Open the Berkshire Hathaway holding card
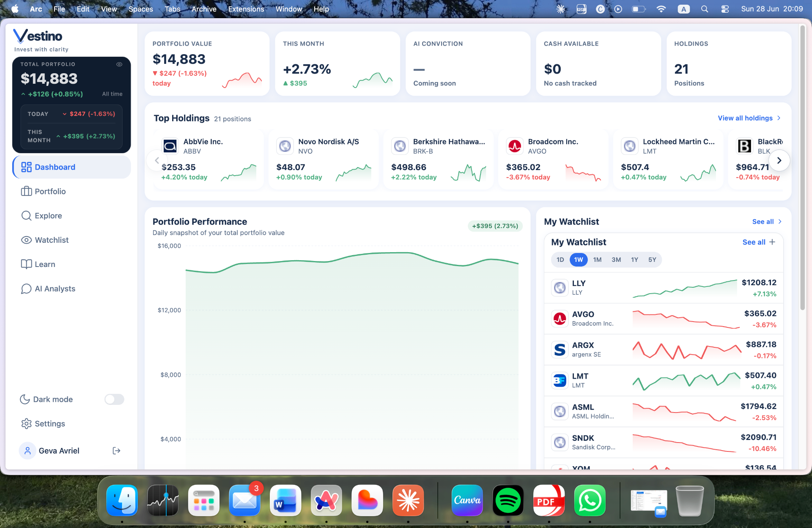The image size is (812, 528). 439,159
